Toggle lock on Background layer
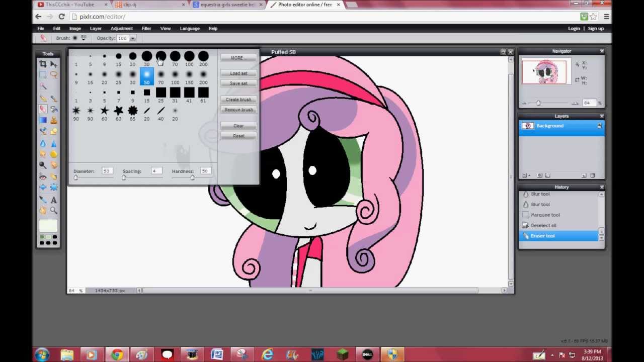 (x=599, y=126)
